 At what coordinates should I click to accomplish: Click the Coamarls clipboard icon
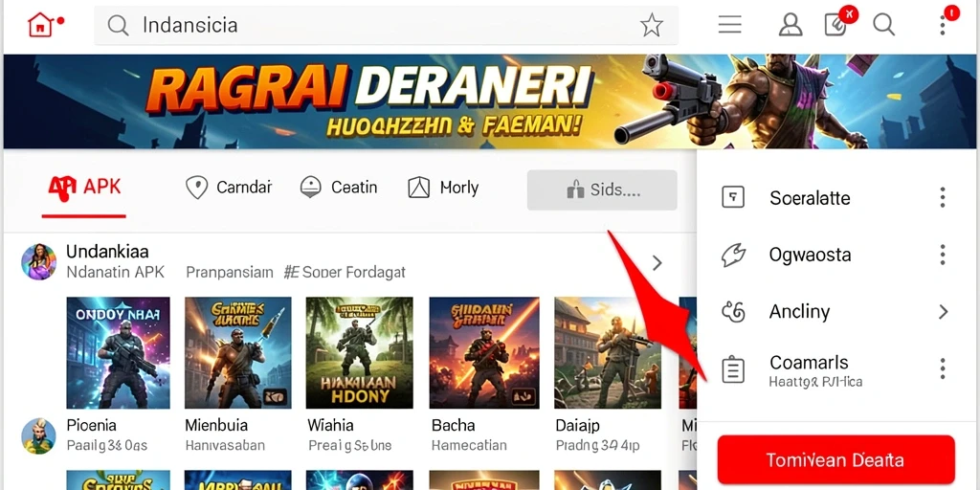(733, 368)
